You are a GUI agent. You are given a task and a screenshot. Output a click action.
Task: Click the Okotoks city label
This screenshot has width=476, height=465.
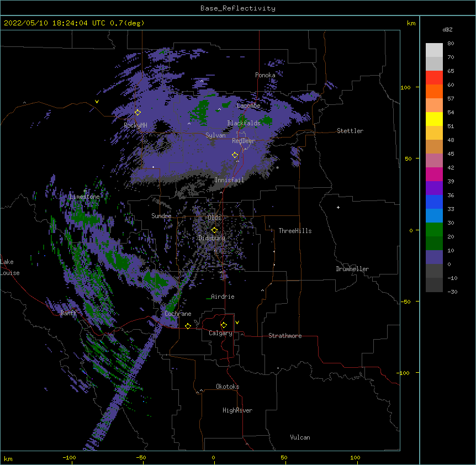(228, 387)
